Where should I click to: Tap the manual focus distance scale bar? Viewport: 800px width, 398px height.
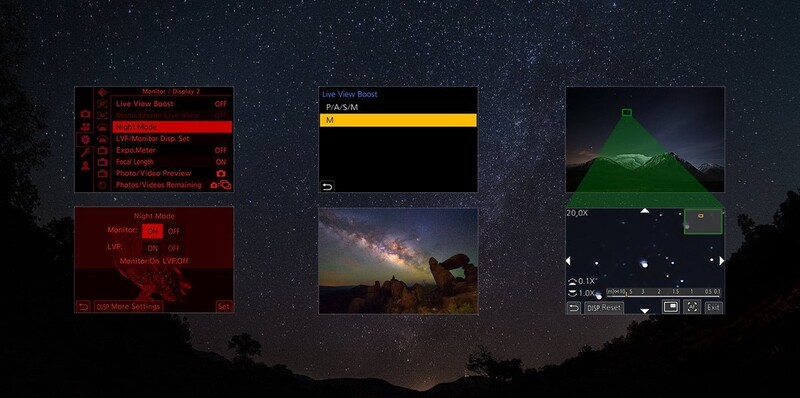coord(663,293)
